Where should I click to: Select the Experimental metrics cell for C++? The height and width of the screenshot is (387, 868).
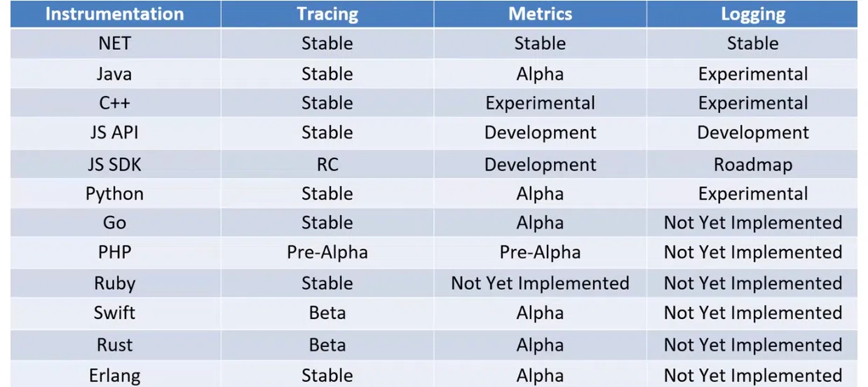click(x=540, y=103)
